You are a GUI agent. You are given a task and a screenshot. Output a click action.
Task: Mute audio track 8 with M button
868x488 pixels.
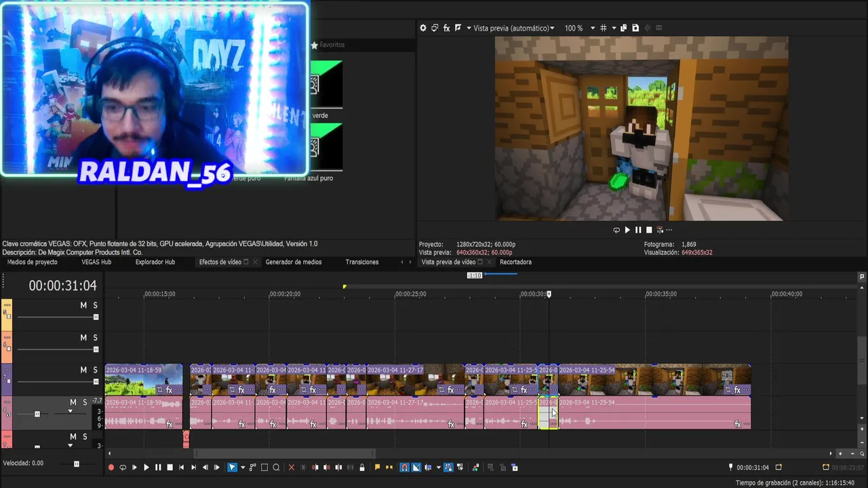pyautogui.click(x=73, y=403)
